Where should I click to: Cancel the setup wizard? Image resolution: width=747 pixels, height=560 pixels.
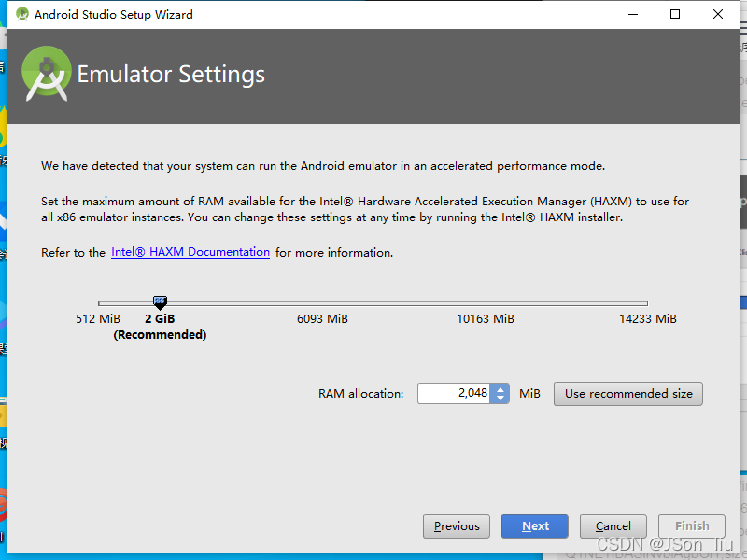point(613,526)
